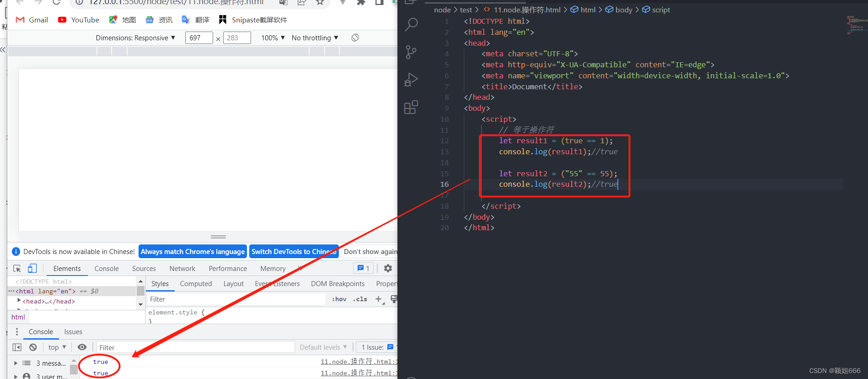The image size is (868, 379).
Task: Open VS Code Source Control icon
Action: click(x=411, y=52)
